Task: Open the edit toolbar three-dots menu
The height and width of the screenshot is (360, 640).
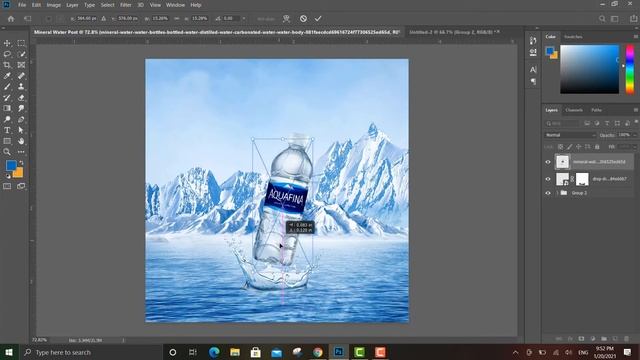Action: click(21, 152)
